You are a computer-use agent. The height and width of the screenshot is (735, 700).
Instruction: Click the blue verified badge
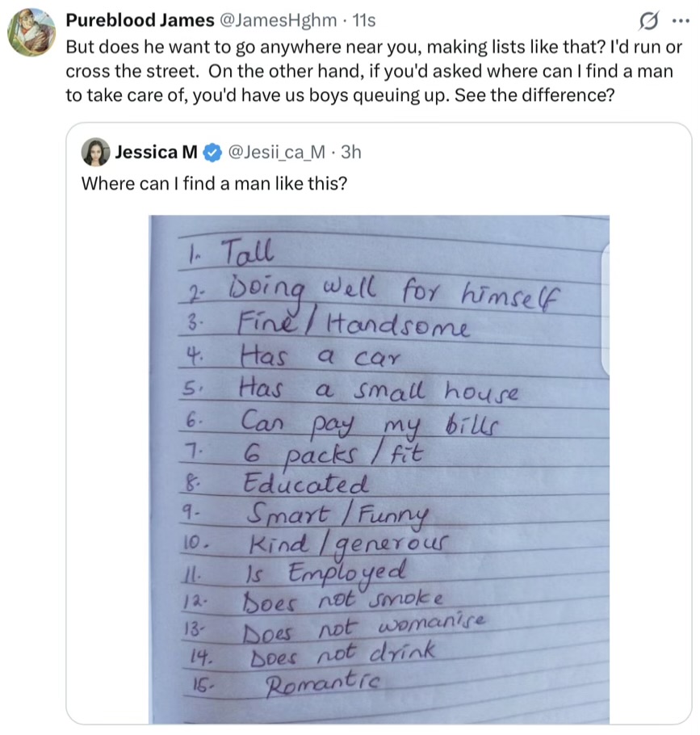click(x=212, y=152)
